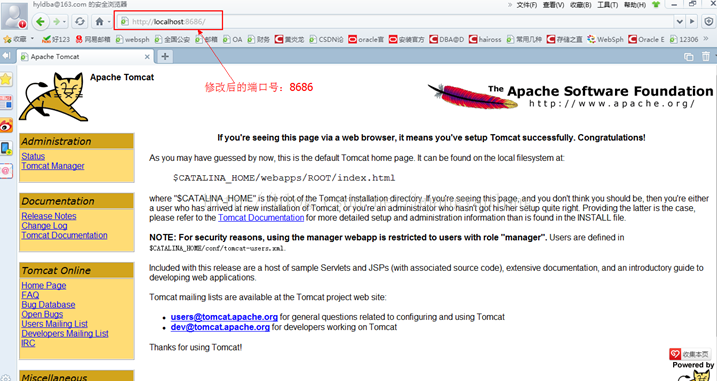Viewport: 717px width, 381px height.
Task: Open the 财务 bookmark
Action: pos(259,39)
